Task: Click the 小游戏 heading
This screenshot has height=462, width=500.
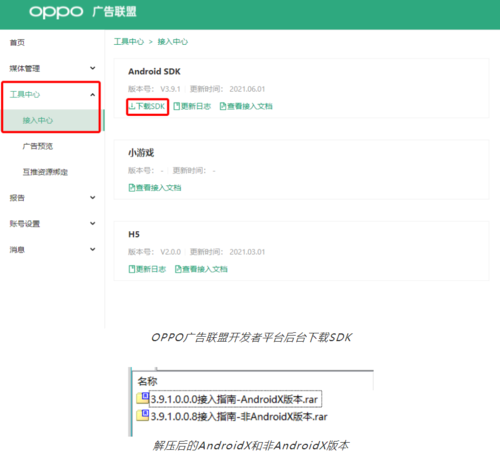Action: (x=141, y=153)
